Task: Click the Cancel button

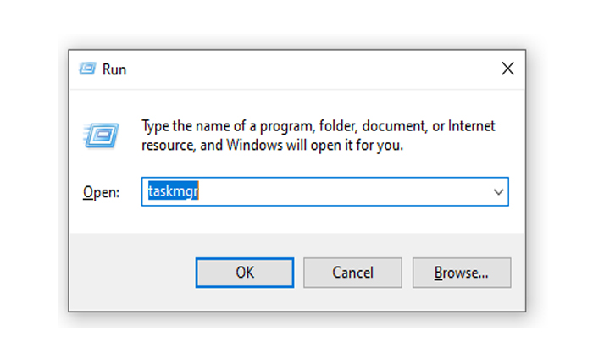Action: pyautogui.click(x=352, y=273)
